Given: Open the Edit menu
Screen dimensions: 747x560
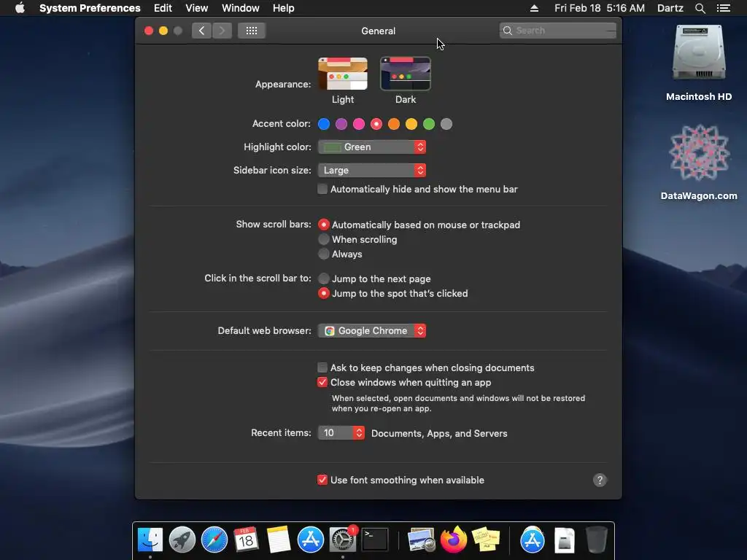Looking at the screenshot, I should [163, 8].
